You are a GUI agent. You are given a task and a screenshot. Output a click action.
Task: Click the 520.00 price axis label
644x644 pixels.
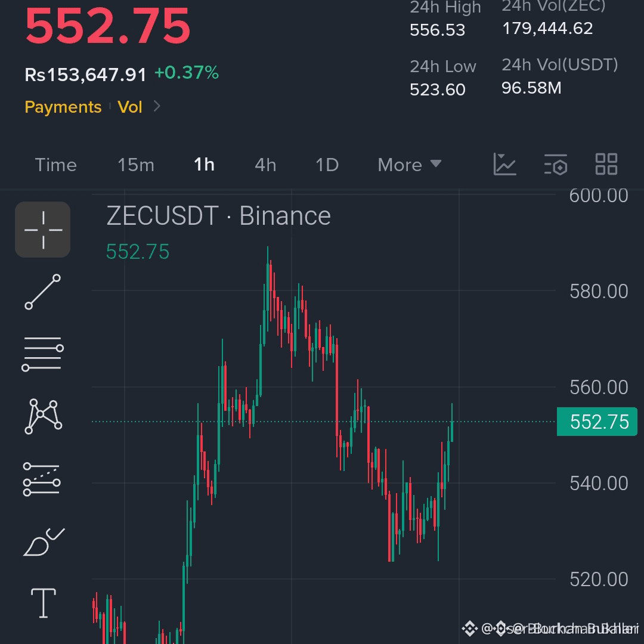pos(599,580)
